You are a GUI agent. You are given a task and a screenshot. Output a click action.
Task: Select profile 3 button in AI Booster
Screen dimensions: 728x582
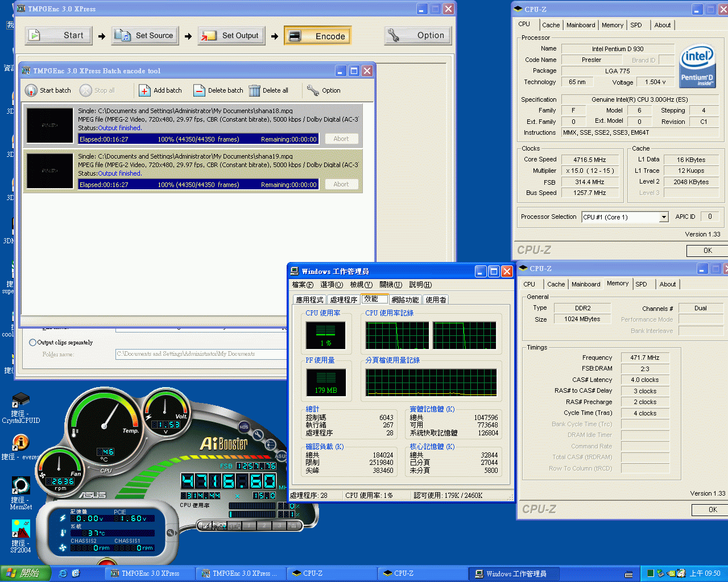coord(279,526)
